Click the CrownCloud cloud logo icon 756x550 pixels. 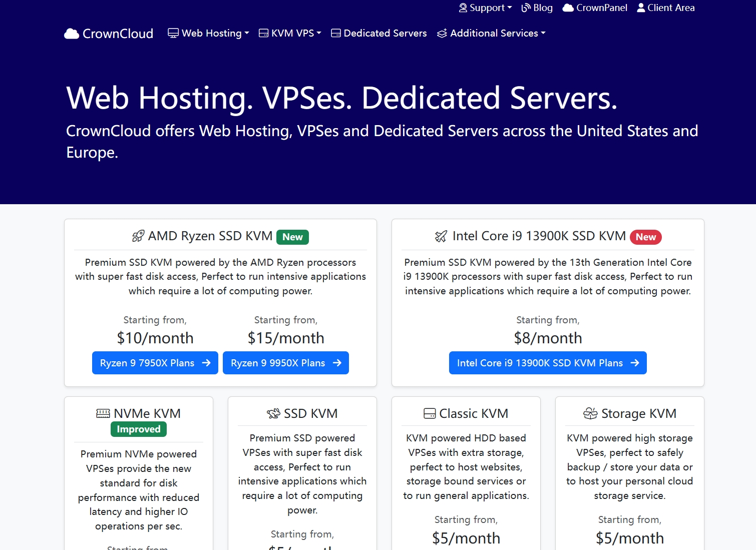tap(72, 34)
